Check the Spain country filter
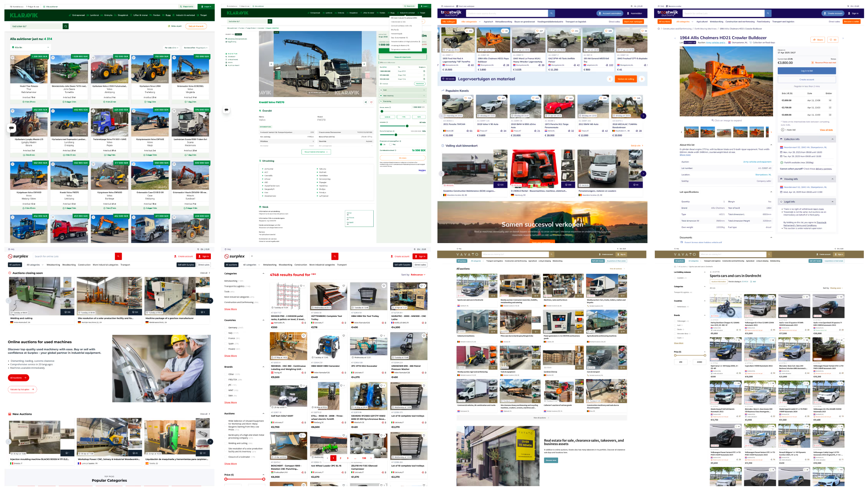The height and width of the screenshot is (490, 868). click(x=226, y=344)
